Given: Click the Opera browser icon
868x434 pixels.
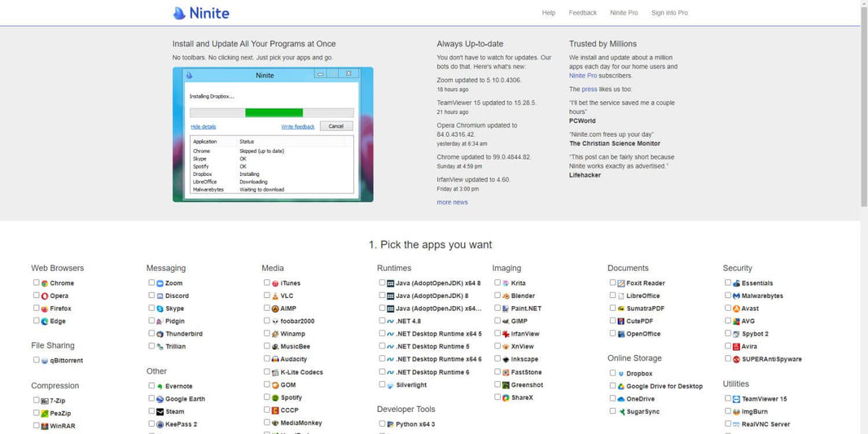Looking at the screenshot, I should pyautogui.click(x=45, y=296).
